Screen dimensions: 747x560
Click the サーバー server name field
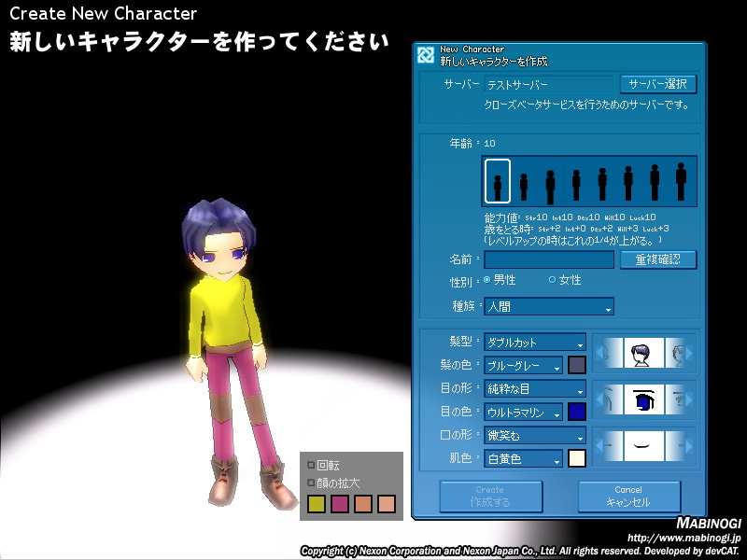coord(549,84)
